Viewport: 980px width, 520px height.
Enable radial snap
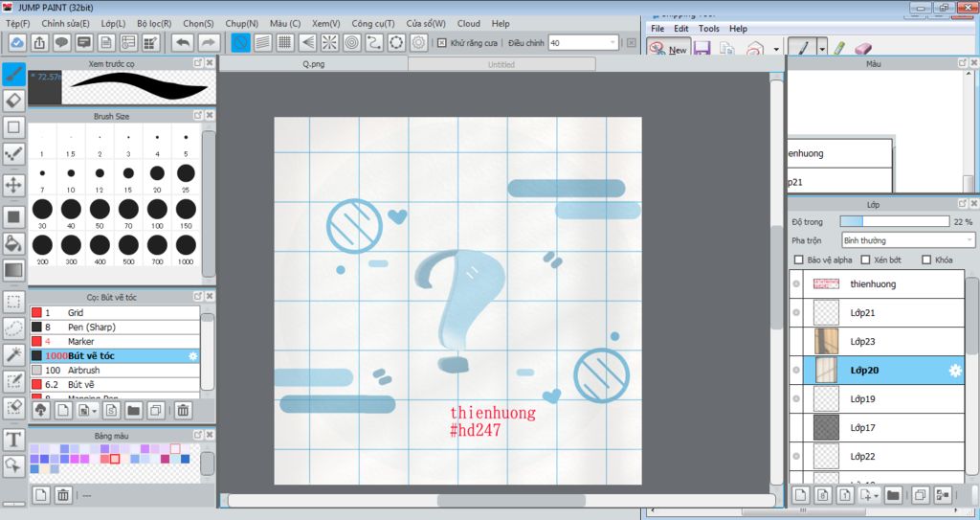(329, 42)
